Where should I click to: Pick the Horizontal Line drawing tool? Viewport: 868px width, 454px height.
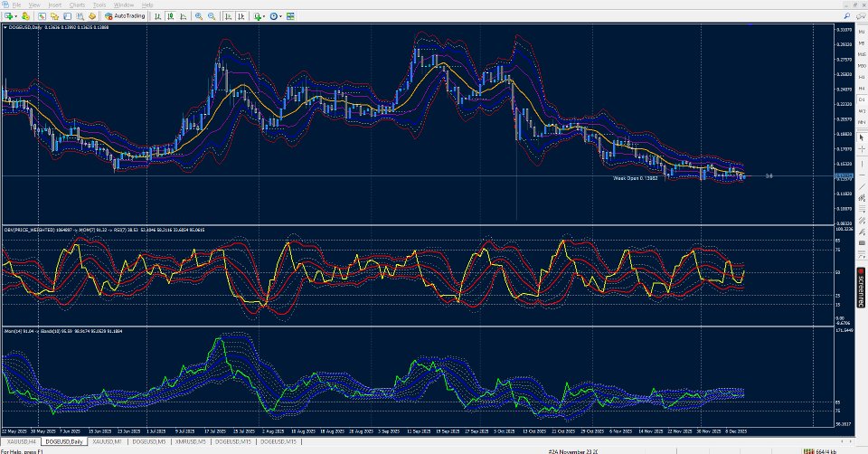pyautogui.click(x=861, y=175)
